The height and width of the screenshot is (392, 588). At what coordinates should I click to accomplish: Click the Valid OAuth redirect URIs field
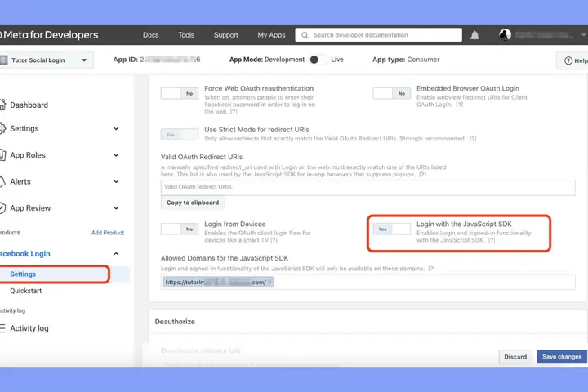tap(367, 188)
